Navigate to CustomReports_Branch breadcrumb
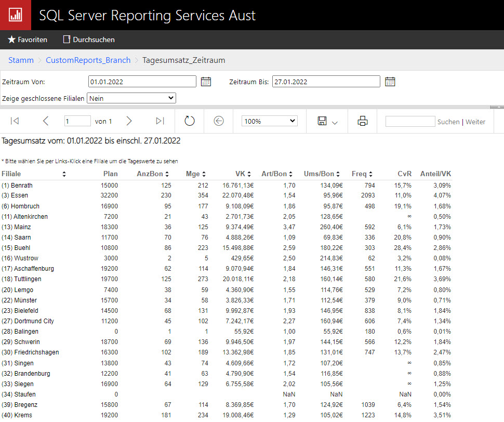Image resolution: width=504 pixels, height=422 pixels. (88, 60)
